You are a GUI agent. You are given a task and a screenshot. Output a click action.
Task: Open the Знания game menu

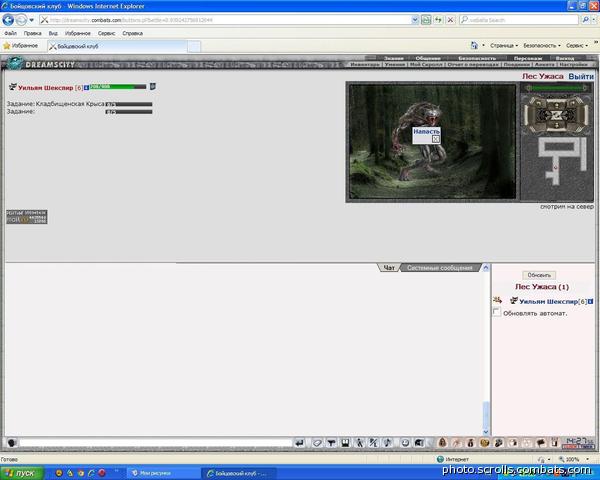393,58
